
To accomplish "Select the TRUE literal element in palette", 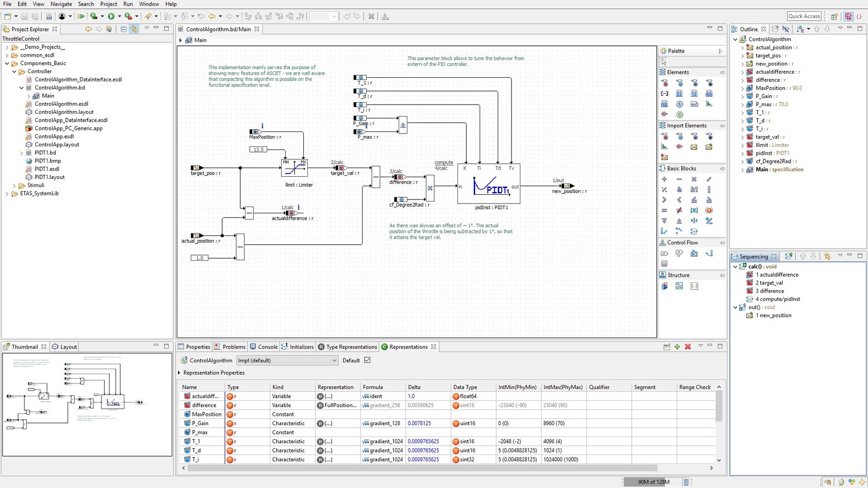I will click(664, 104).
